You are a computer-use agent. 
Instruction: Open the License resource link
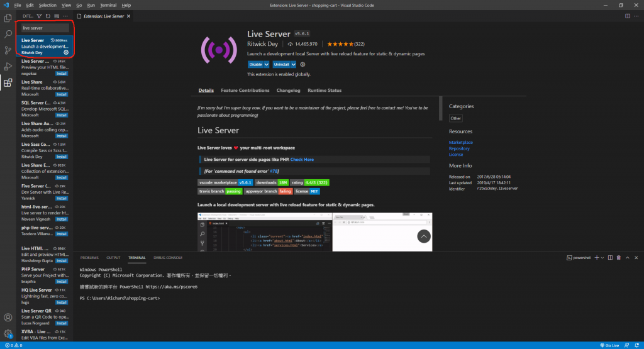[x=456, y=155]
